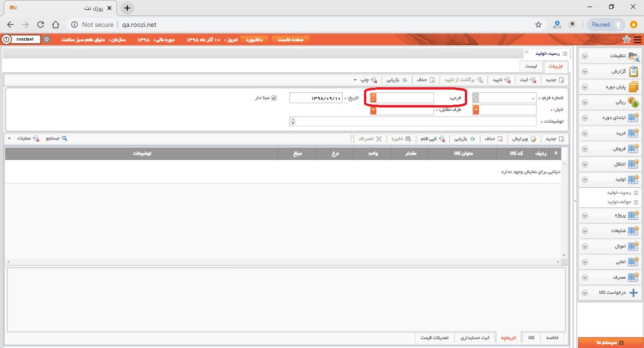Click the گزارش clipboard report icon

coord(634,71)
